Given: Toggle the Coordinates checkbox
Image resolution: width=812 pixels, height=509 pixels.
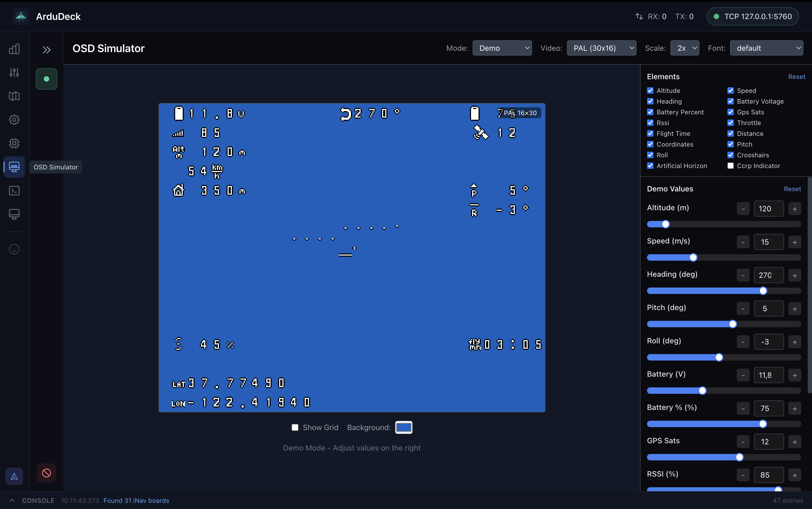Looking at the screenshot, I should 650,144.
